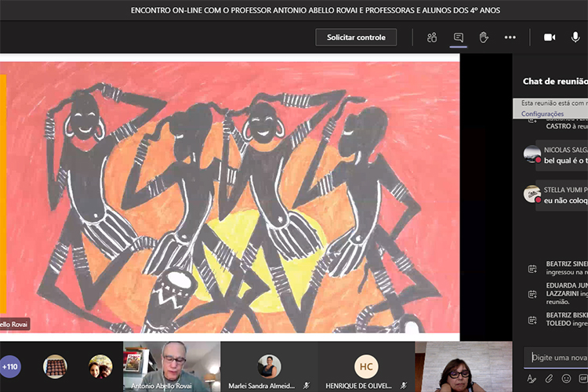
Task: Raise your hand in the meeting
Action: tap(484, 38)
